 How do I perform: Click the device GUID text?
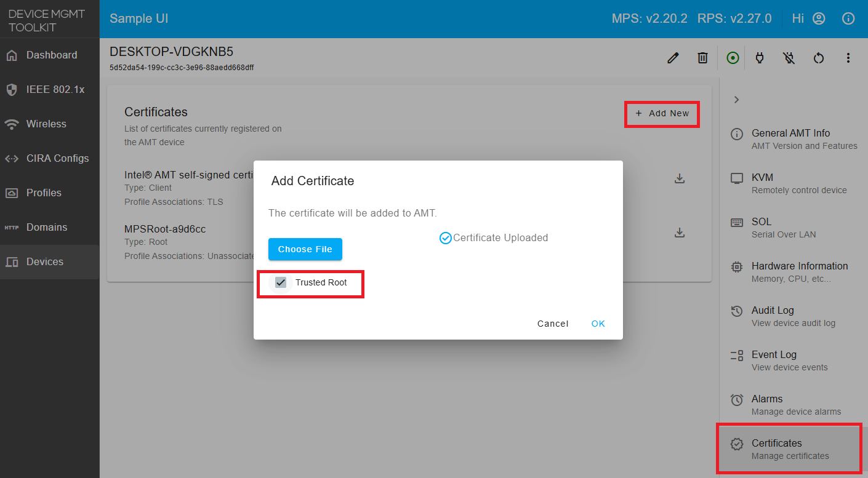[182, 68]
